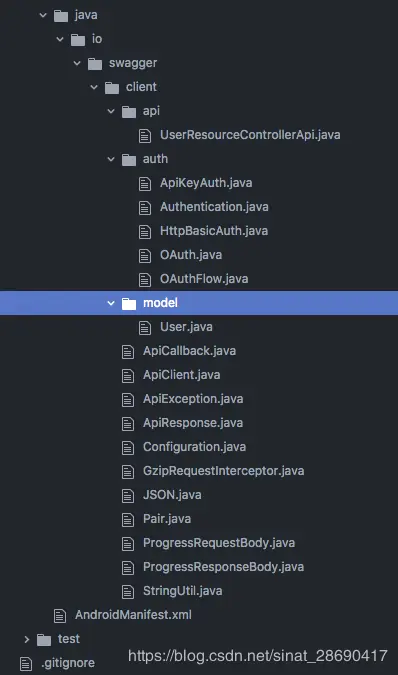Screen dimensions: 398x675
Task: Click file icon of ApiClient.java
Action: coord(128,376)
